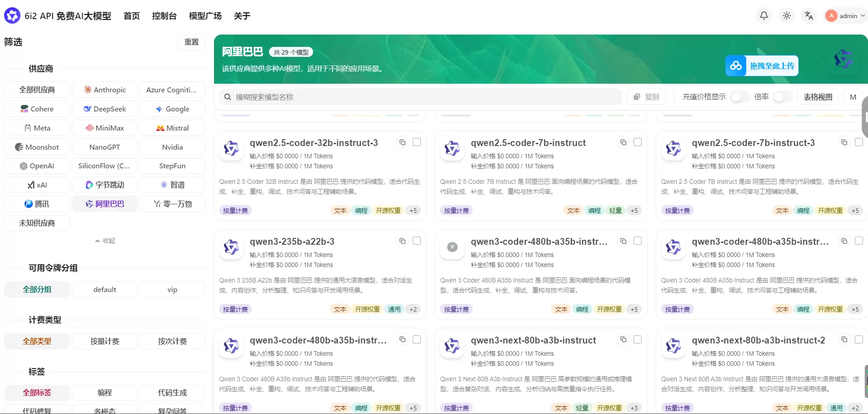Select qwen2.5-coder-7b-instruct checkbox
Image resolution: width=868 pixels, height=414 pixels.
[638, 142]
